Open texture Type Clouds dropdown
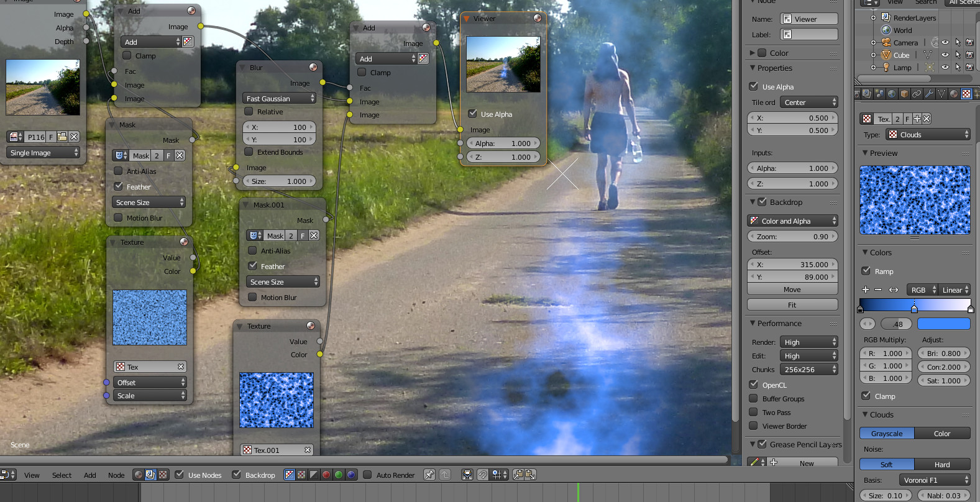The height and width of the screenshot is (502, 980). point(928,134)
